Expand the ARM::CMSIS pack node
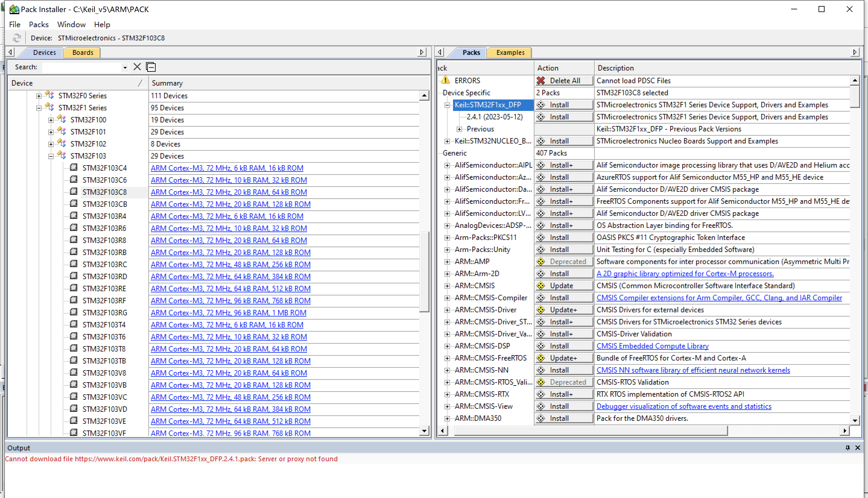The width and height of the screenshot is (868, 498). point(447,286)
